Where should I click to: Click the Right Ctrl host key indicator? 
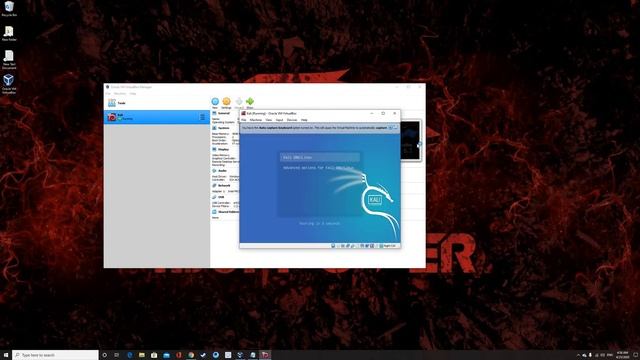point(389,246)
